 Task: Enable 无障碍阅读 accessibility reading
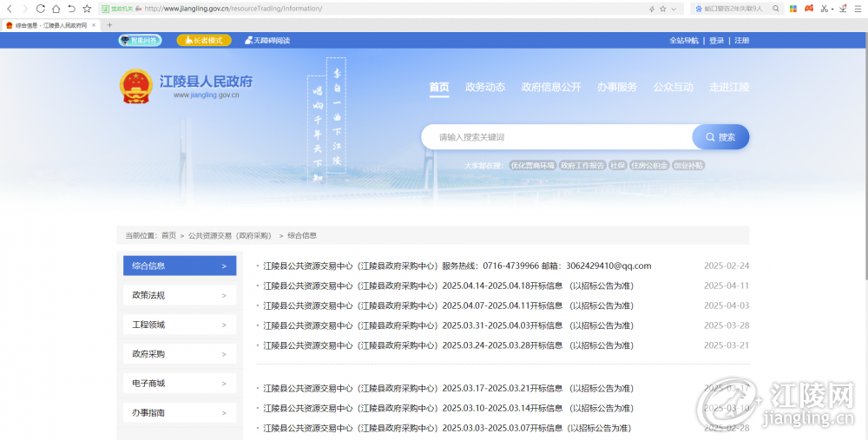pyautogui.click(x=267, y=41)
